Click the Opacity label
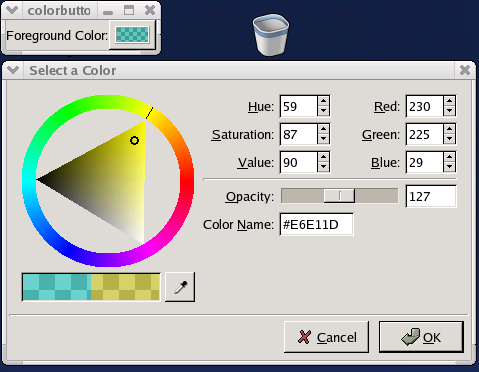 [250, 197]
